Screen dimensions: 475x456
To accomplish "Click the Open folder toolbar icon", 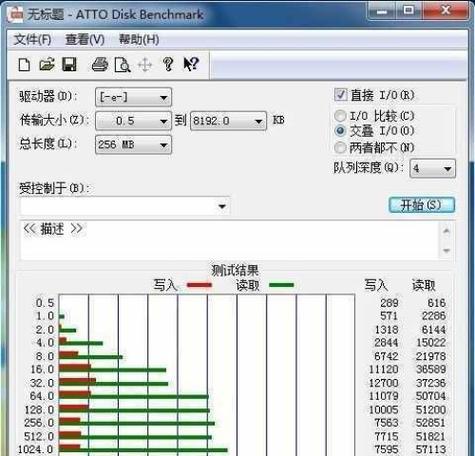I will (47, 64).
